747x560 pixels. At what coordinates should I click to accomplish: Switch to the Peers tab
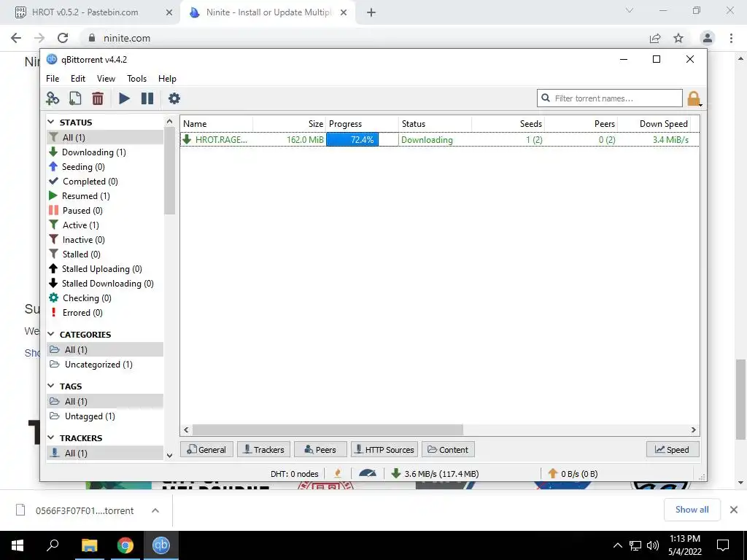pos(320,449)
